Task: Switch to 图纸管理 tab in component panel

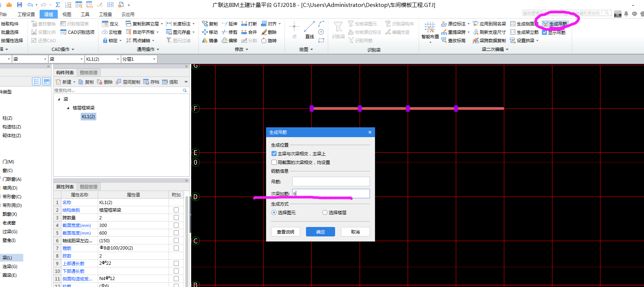Action: [89, 72]
